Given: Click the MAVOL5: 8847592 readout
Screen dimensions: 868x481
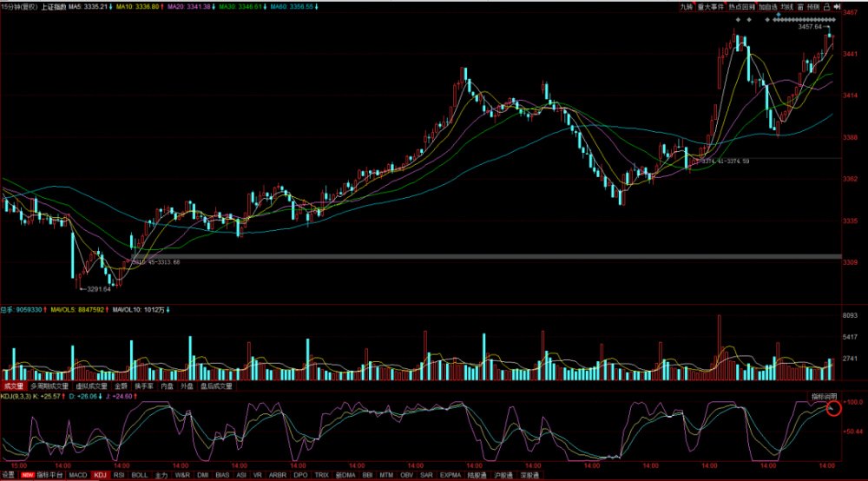Looking at the screenshot, I should (x=79, y=310).
